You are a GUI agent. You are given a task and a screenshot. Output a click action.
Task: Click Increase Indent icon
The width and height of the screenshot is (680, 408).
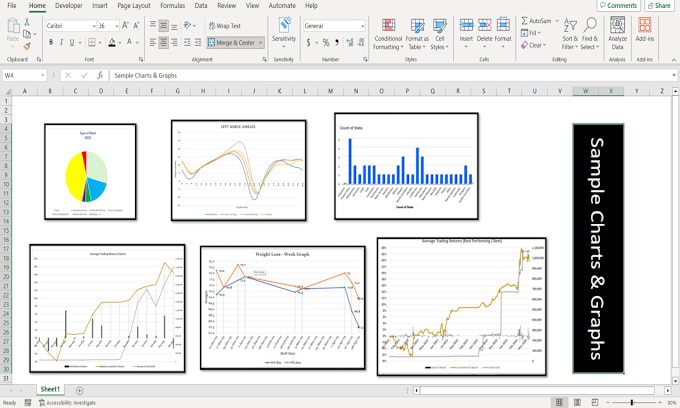click(x=198, y=42)
